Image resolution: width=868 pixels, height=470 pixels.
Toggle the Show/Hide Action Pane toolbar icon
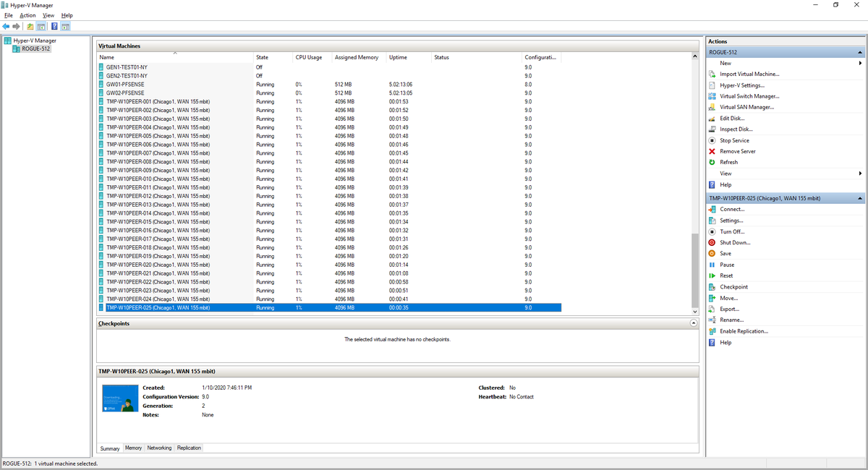65,27
